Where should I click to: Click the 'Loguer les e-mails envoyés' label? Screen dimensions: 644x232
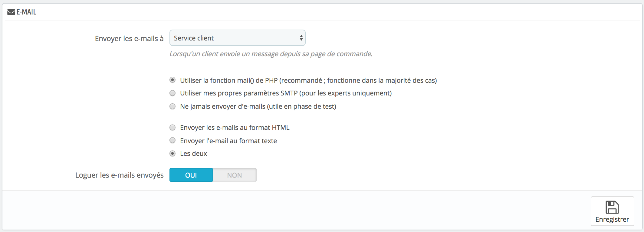click(120, 175)
